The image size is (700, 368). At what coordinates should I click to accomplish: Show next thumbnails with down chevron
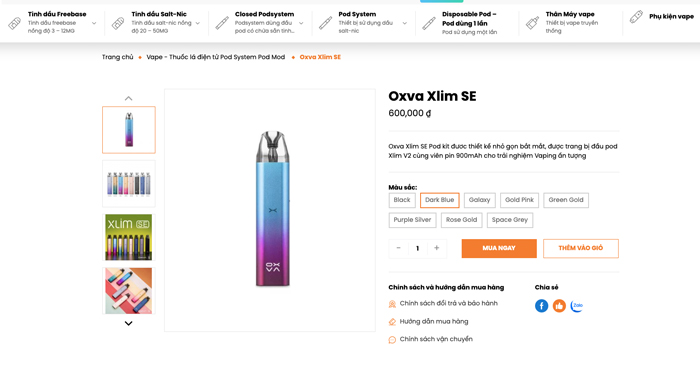pyautogui.click(x=129, y=323)
